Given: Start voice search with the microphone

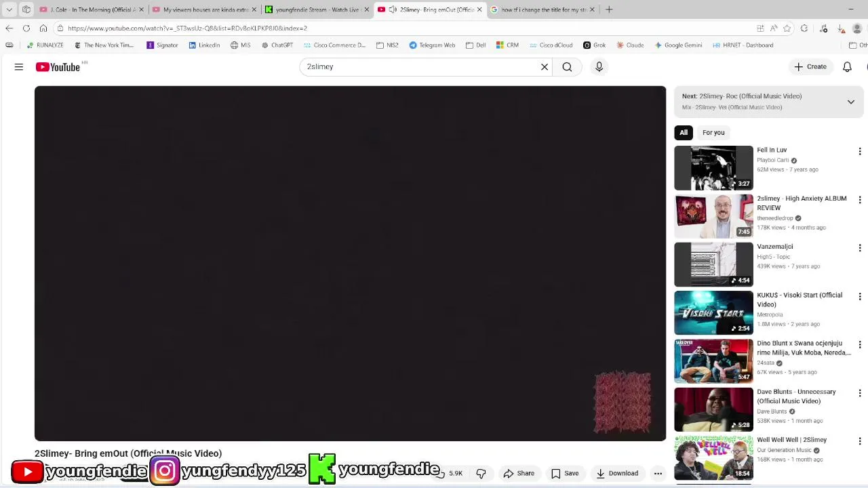Looking at the screenshot, I should point(599,66).
